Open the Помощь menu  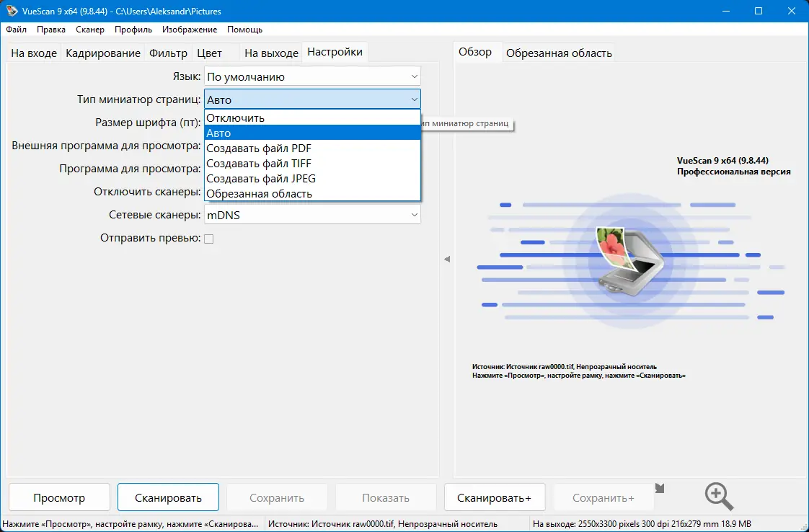(244, 30)
